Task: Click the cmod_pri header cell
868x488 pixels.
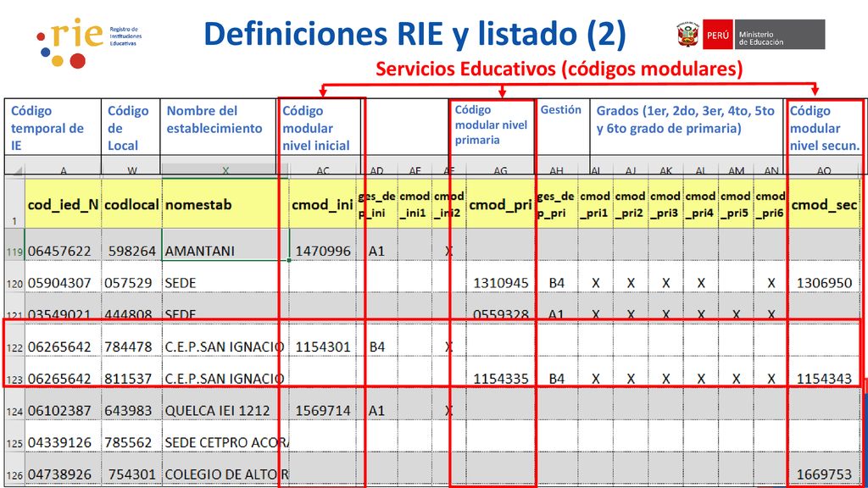Action: tap(500, 204)
